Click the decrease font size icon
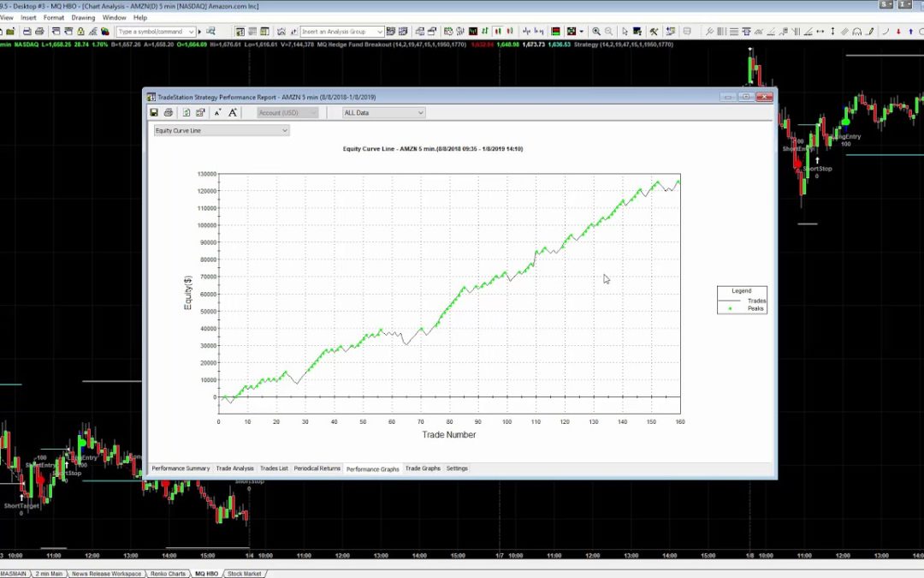This screenshot has width=924, height=578. click(217, 112)
